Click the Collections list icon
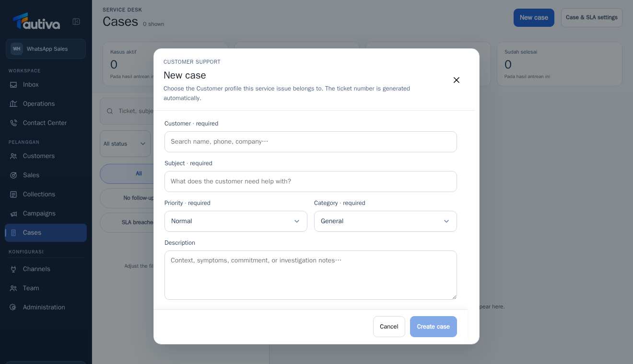Image resolution: width=633 pixels, height=364 pixels. pyautogui.click(x=13, y=194)
